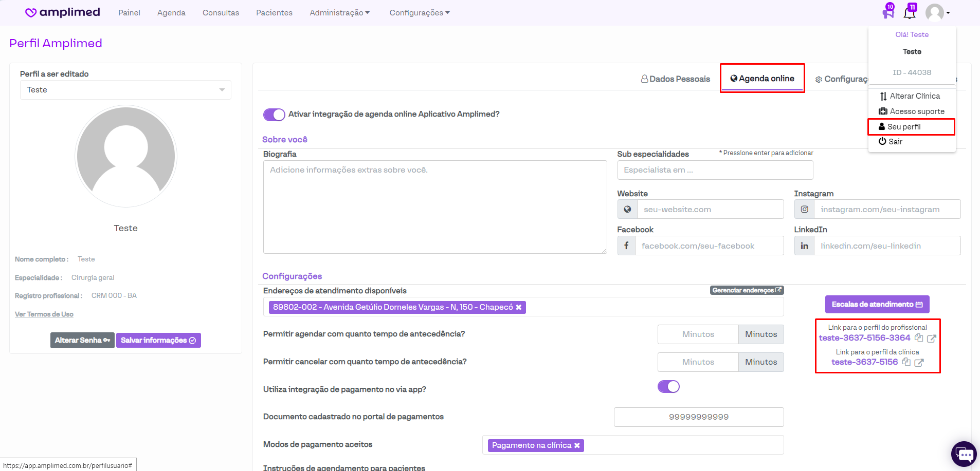Click the announcements megaphone icon
Viewport: 980px width, 471px height.
pyautogui.click(x=888, y=13)
